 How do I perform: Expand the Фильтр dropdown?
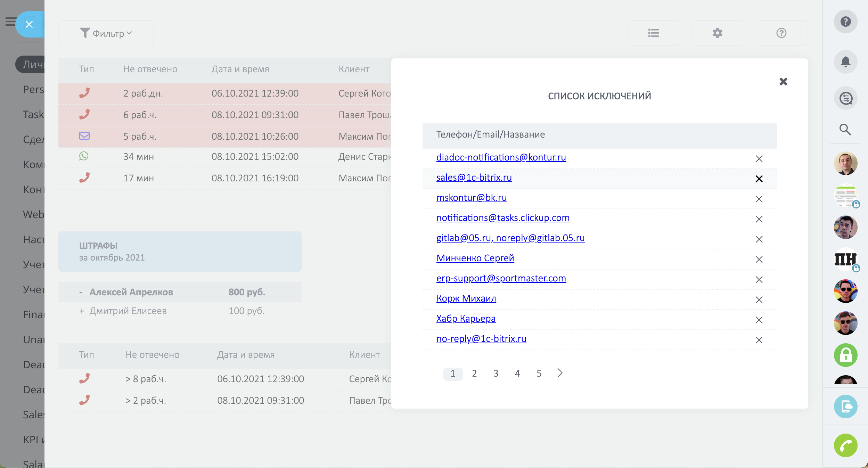pos(106,33)
